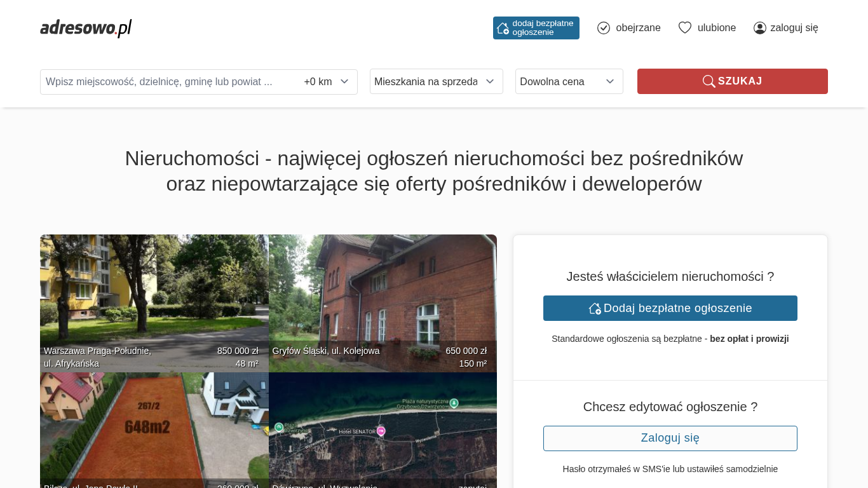The height and width of the screenshot is (488, 868).
Task: Click the magnifier icon in the SZUKAJ button
Action: pyautogui.click(x=709, y=81)
